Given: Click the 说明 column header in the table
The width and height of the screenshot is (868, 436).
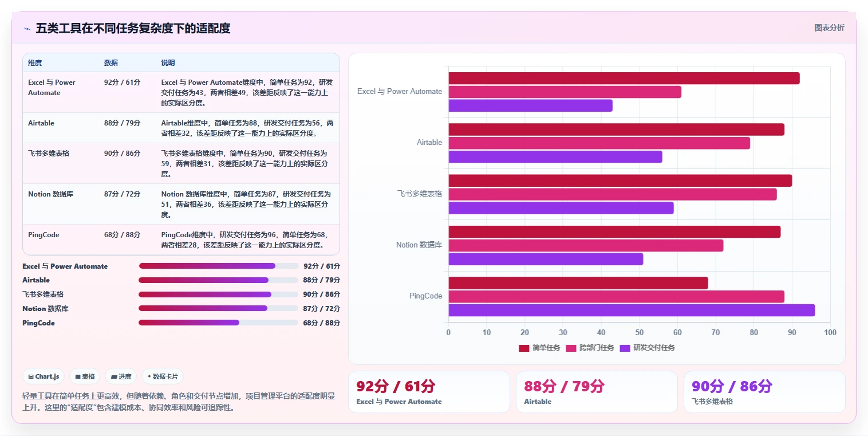Looking at the screenshot, I should click(168, 63).
